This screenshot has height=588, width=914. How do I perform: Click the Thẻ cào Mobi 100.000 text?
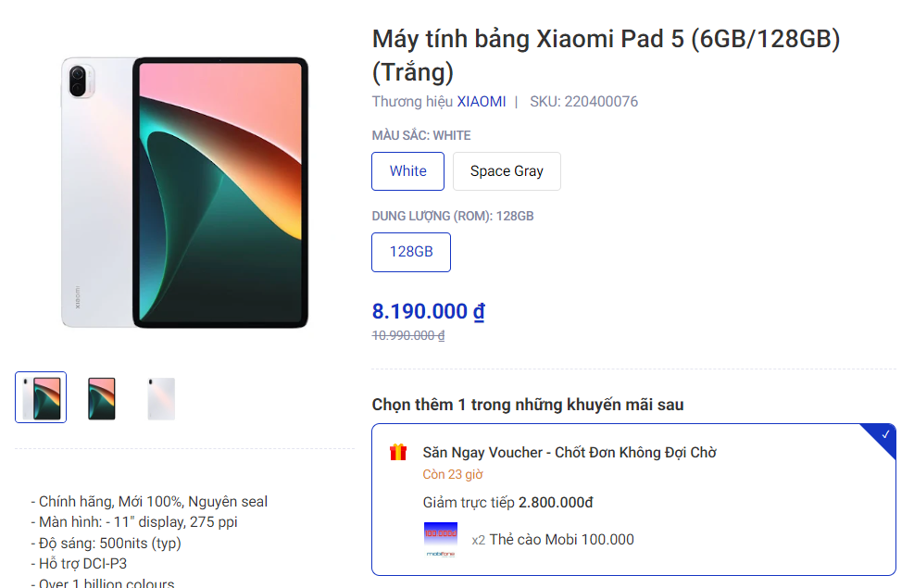560,539
